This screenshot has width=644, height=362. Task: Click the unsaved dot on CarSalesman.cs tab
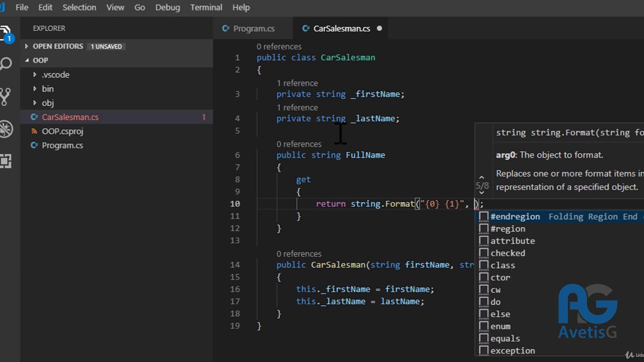point(379,29)
